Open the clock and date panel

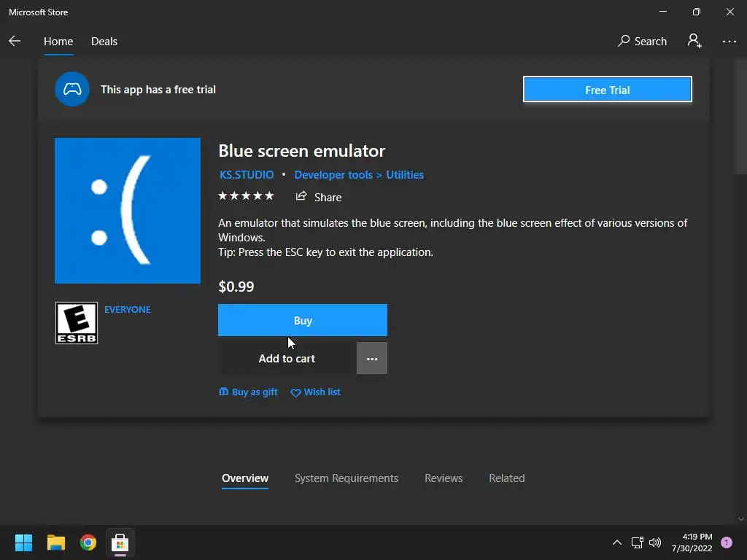[x=692, y=542]
